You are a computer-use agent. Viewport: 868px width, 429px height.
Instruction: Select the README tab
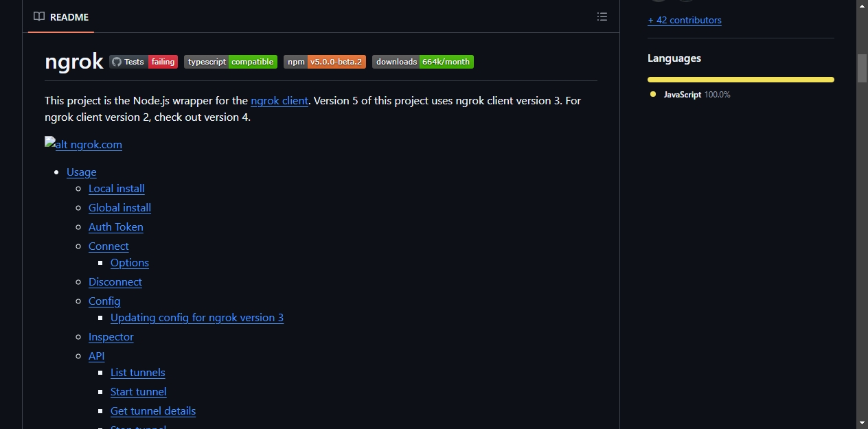(61, 16)
